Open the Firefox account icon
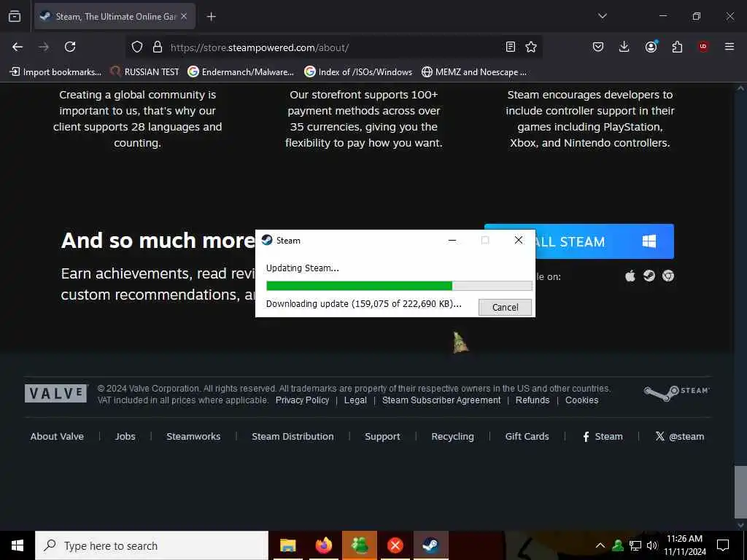The image size is (747, 560). pyautogui.click(x=651, y=46)
